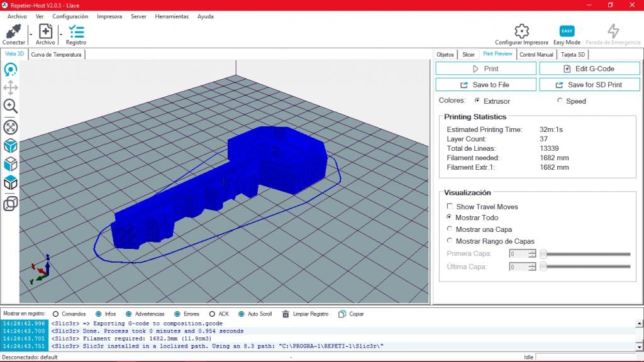This screenshot has width=644, height=362.
Task: Open the Impresora menu
Action: pos(109,16)
